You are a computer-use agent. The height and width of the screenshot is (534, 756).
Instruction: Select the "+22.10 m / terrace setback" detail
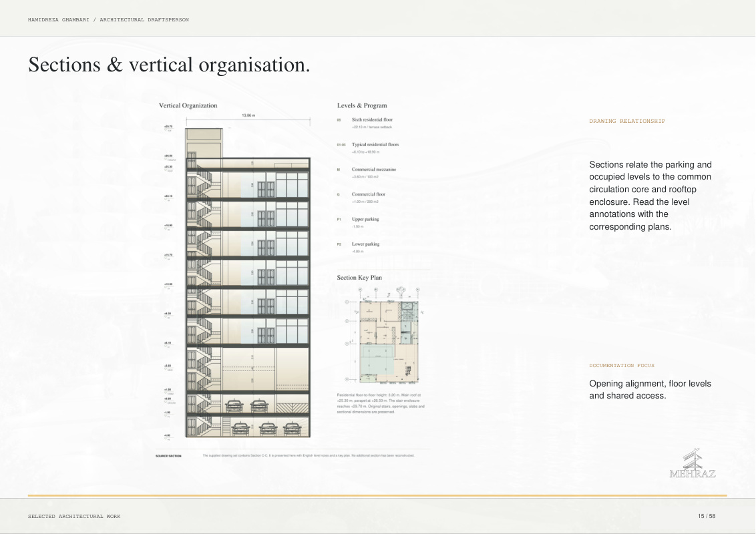click(x=372, y=127)
